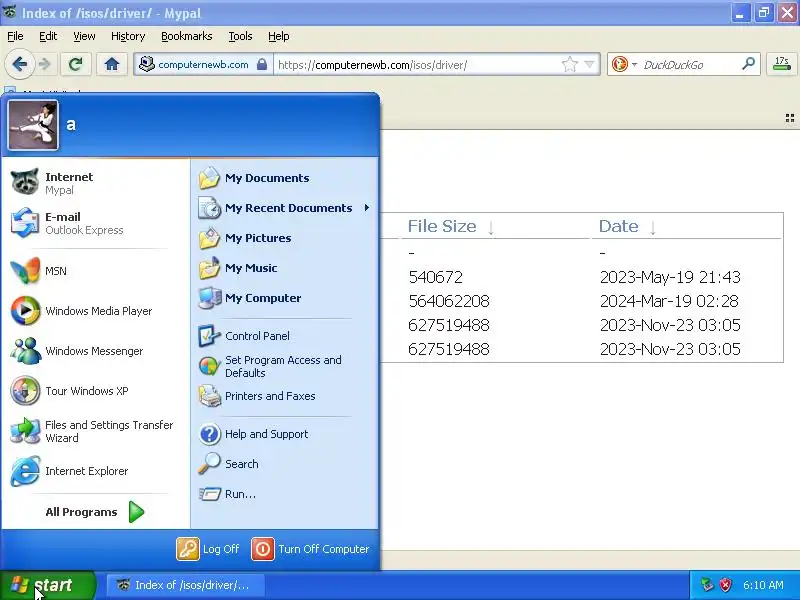Image resolution: width=800 pixels, height=600 pixels.
Task: Open the File menu
Action: coord(15,36)
